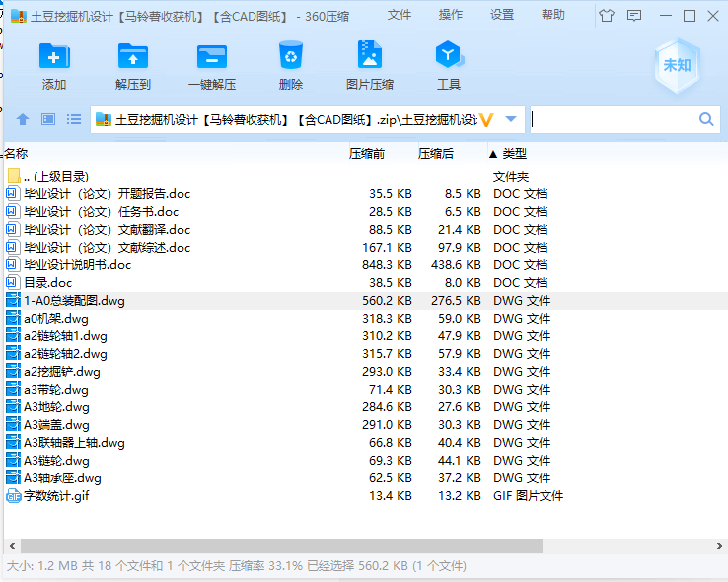Select the file A3端盖.dwg
This screenshot has height=582, width=728.
56,425
